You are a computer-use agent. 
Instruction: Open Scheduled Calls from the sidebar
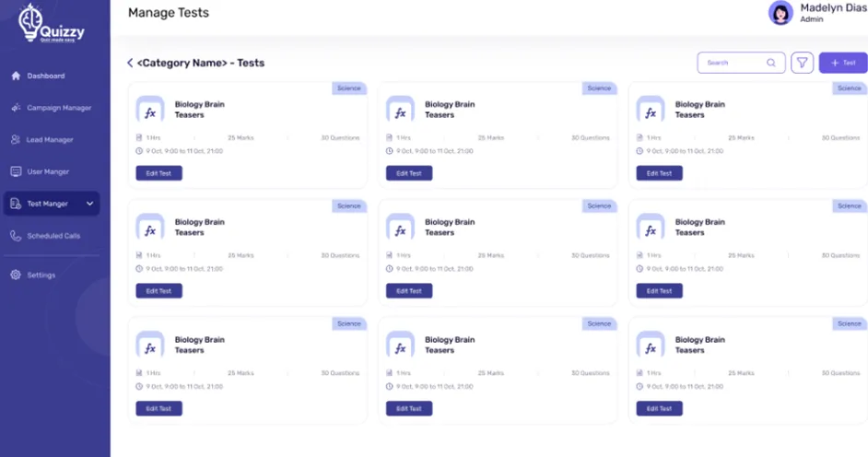coord(53,236)
